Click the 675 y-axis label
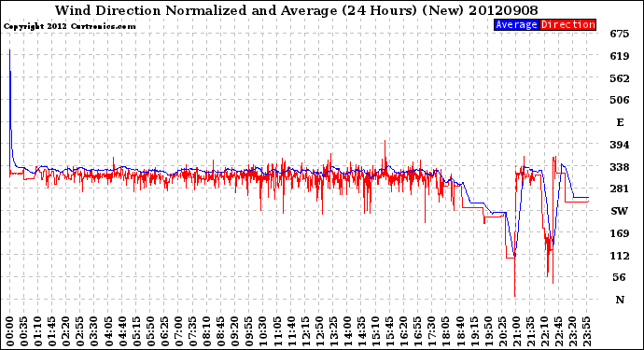The width and height of the screenshot is (644, 350). [x=620, y=34]
